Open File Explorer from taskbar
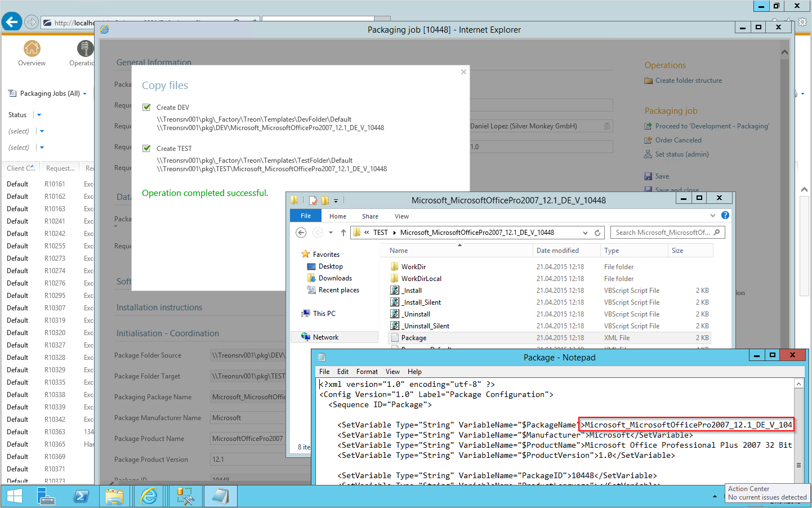Image resolution: width=812 pixels, height=508 pixels. tap(115, 496)
